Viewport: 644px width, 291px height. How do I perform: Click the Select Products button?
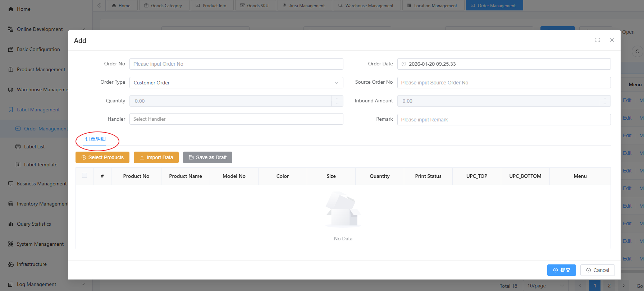(x=102, y=157)
